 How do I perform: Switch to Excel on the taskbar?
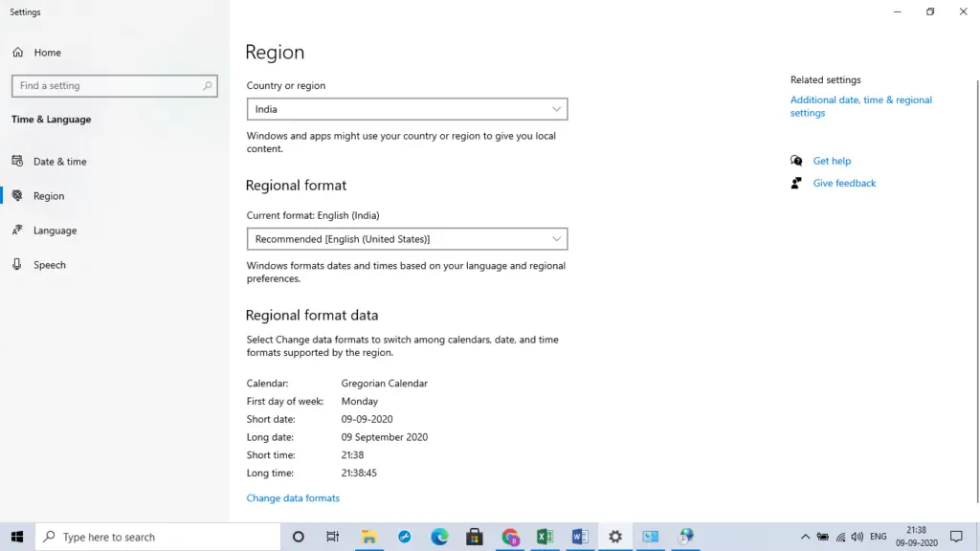click(x=545, y=537)
